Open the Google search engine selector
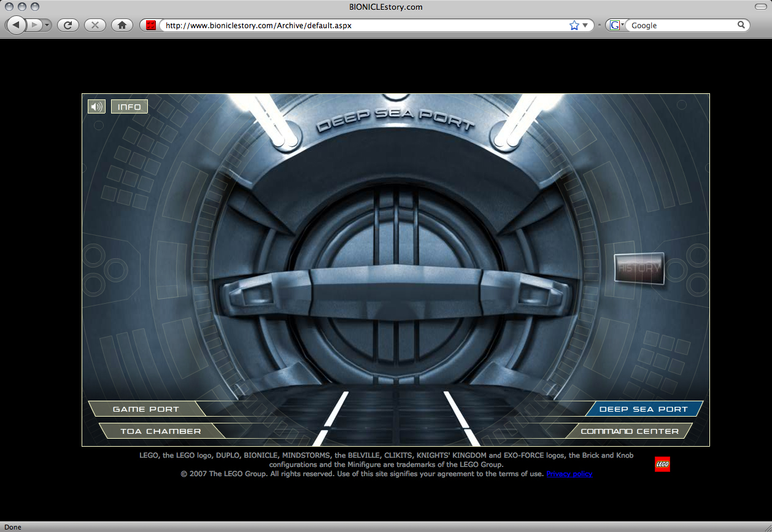The width and height of the screenshot is (772, 532). [616, 25]
